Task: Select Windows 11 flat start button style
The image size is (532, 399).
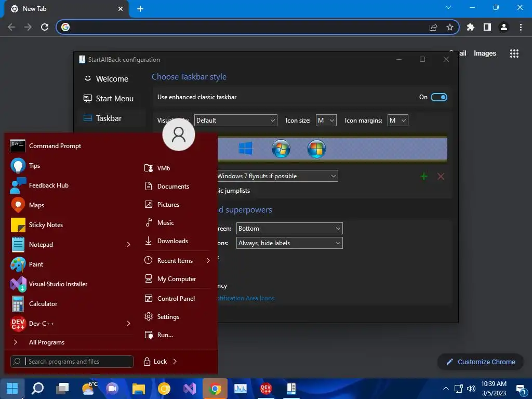Action: click(x=245, y=148)
